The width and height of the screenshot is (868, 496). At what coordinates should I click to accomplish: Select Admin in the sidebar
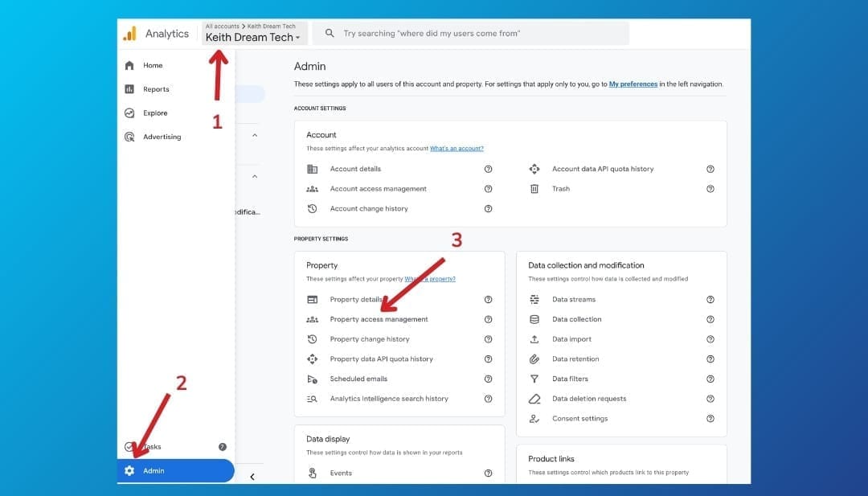[x=175, y=470]
